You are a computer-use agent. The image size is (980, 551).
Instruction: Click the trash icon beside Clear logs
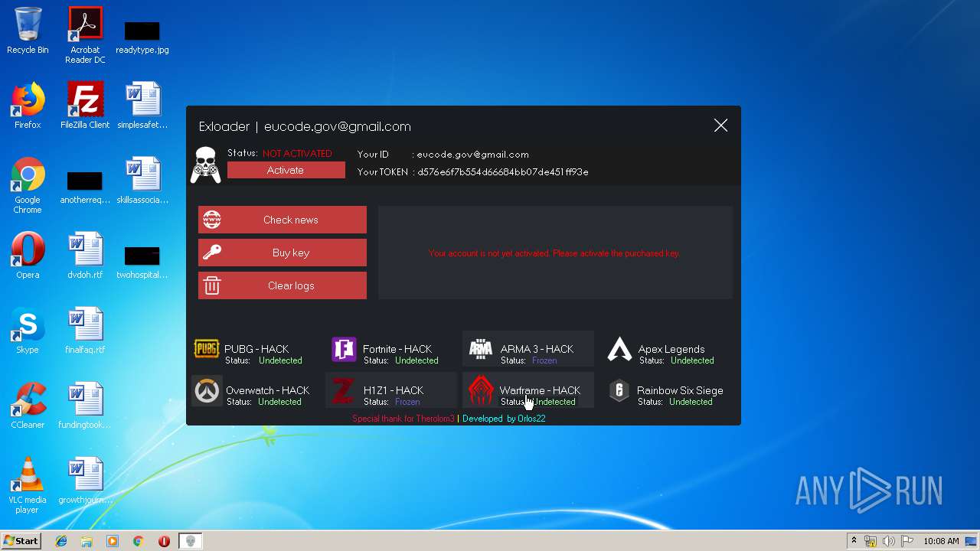tap(212, 285)
